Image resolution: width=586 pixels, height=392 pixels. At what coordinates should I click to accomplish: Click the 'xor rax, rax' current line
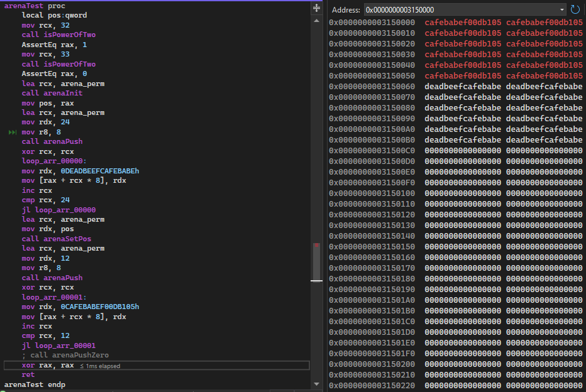pos(48,365)
